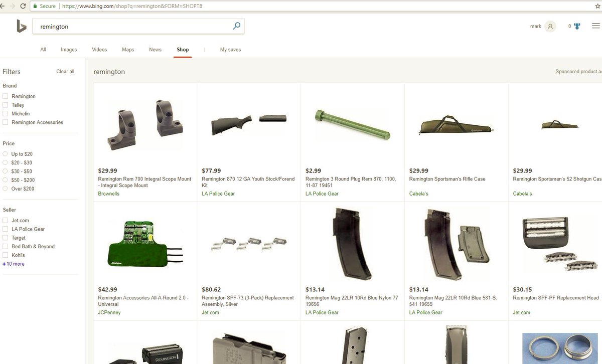Click the green All-A-Round thumbnail

coord(145,244)
